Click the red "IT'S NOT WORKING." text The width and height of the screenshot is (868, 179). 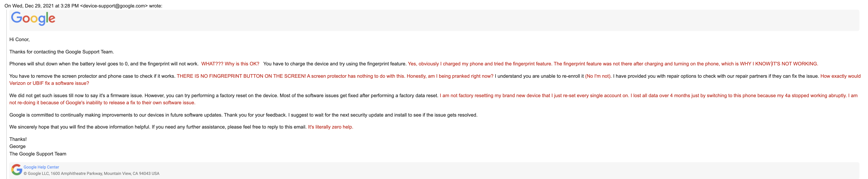pos(795,64)
